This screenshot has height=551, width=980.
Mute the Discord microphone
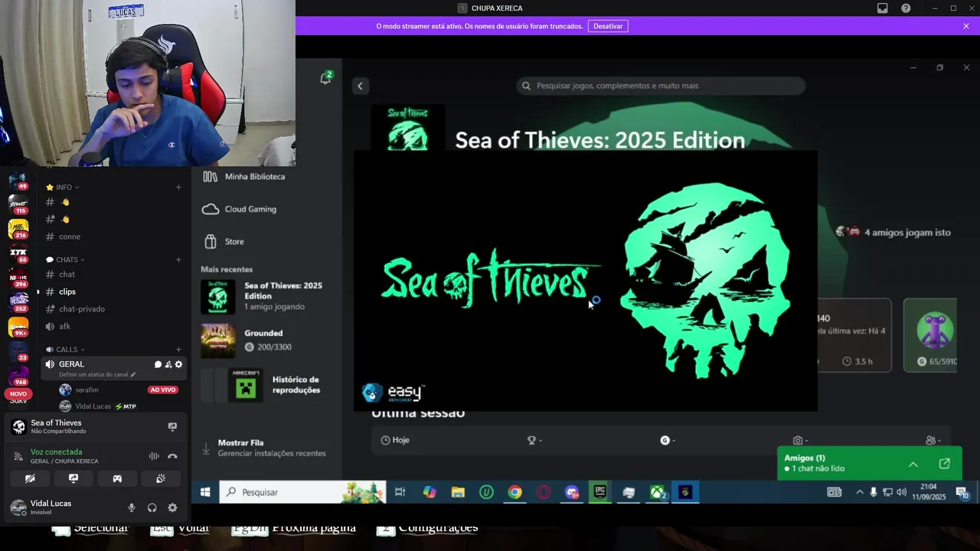[132, 508]
